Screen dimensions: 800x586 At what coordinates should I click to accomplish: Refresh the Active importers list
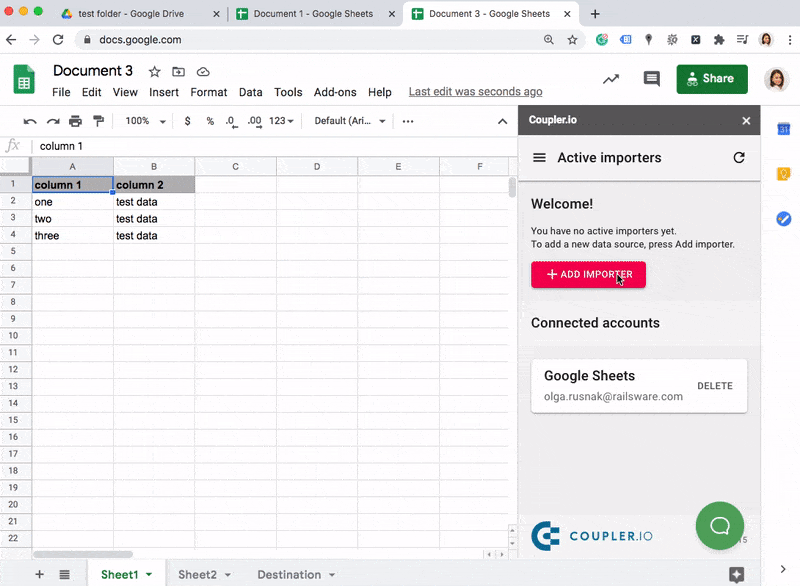[739, 157]
